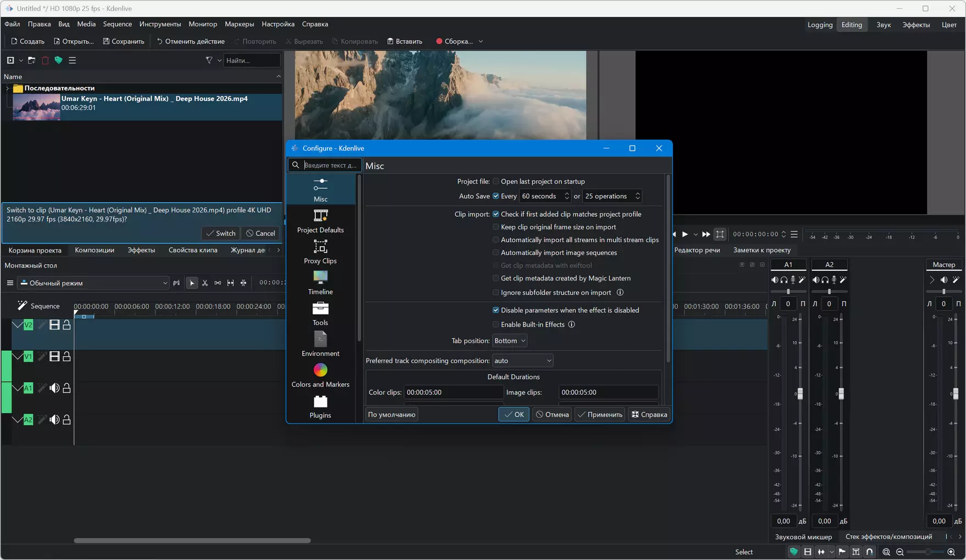Enable Open last project on startup
This screenshot has height=560, width=966.
click(x=496, y=182)
